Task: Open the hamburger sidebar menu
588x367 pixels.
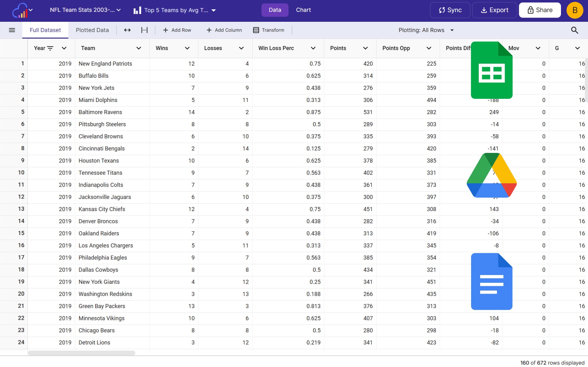Action: [12, 30]
